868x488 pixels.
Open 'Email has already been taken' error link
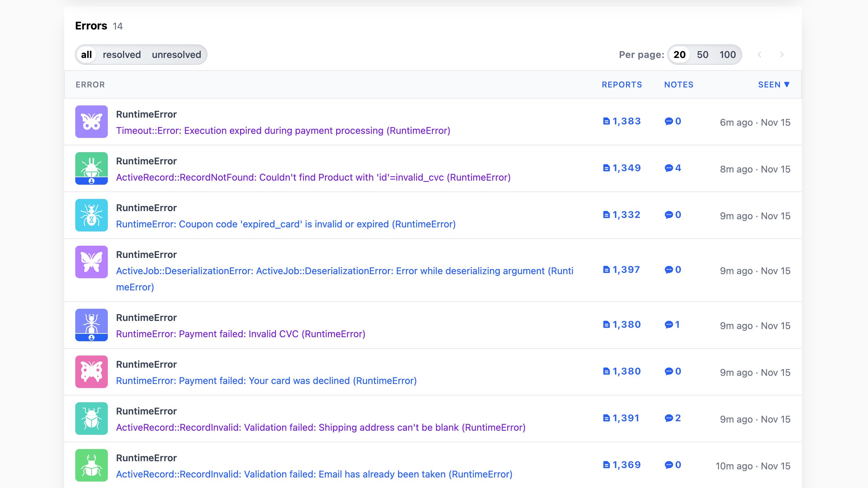tap(314, 474)
